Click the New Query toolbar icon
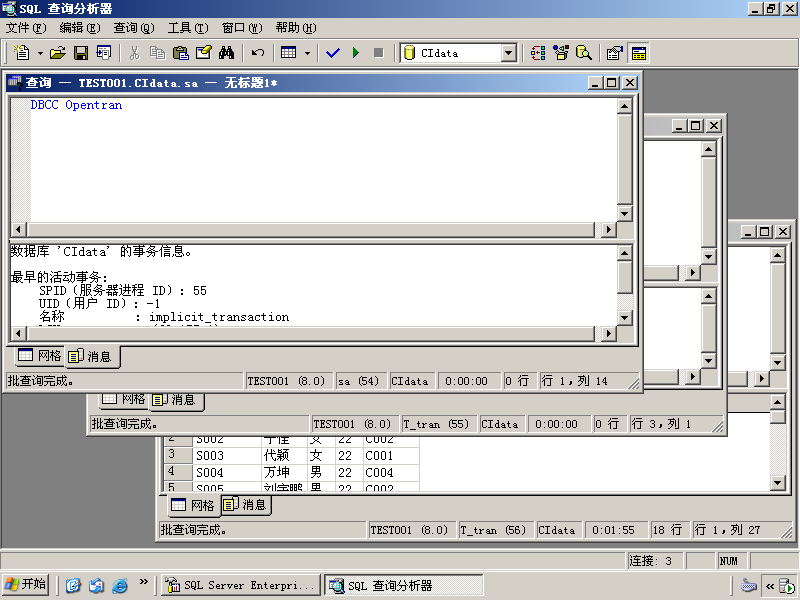Viewport: 800px width, 600px height. point(21,53)
